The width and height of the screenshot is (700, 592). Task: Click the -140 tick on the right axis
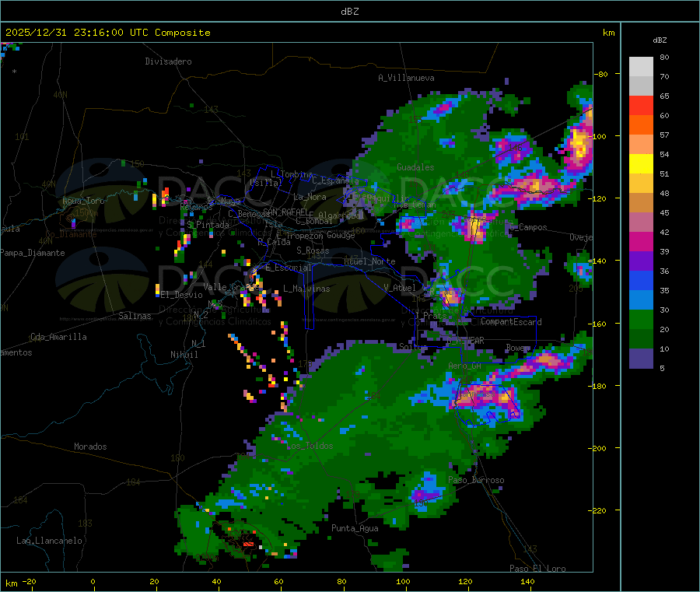click(x=600, y=261)
